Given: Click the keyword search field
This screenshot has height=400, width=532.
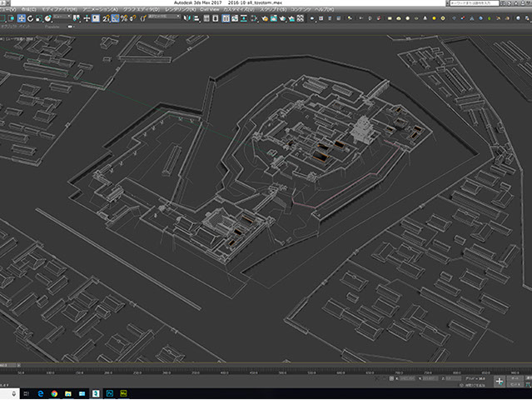Looking at the screenshot, I should click(475, 3).
